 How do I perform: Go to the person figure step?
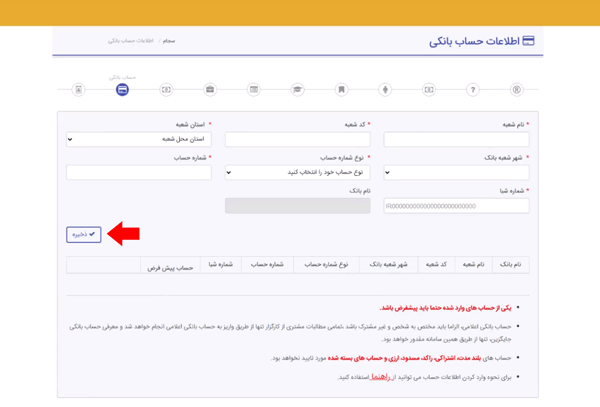[x=385, y=90]
